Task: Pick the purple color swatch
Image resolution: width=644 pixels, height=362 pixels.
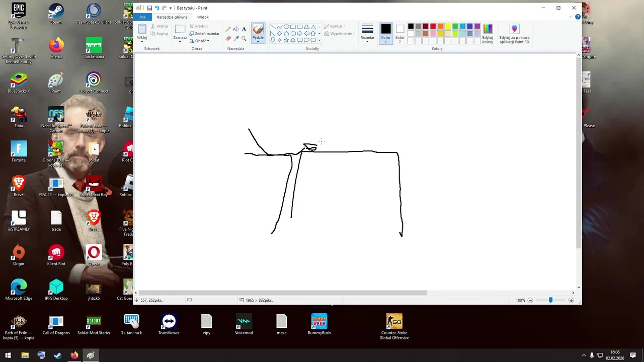Action: pos(477,26)
